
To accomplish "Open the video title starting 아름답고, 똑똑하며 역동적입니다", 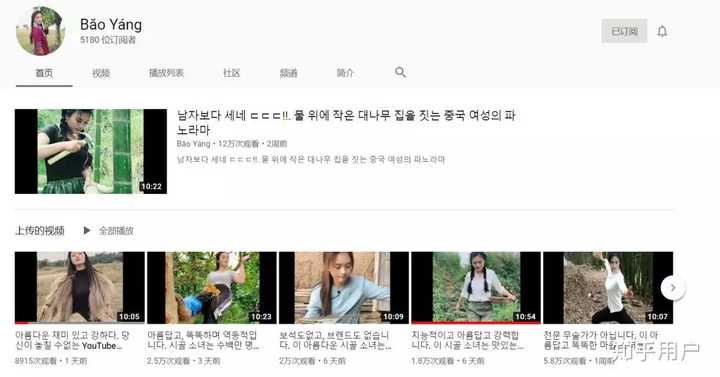I will point(202,340).
